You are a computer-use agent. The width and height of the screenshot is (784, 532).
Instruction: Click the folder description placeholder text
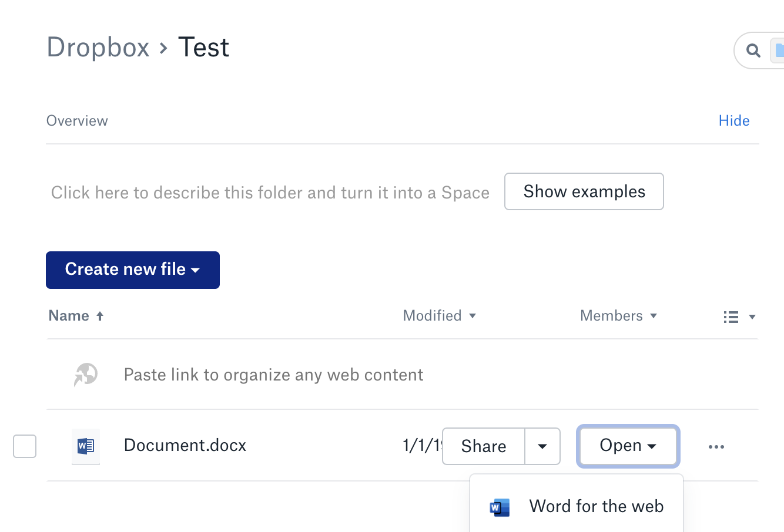click(x=270, y=193)
